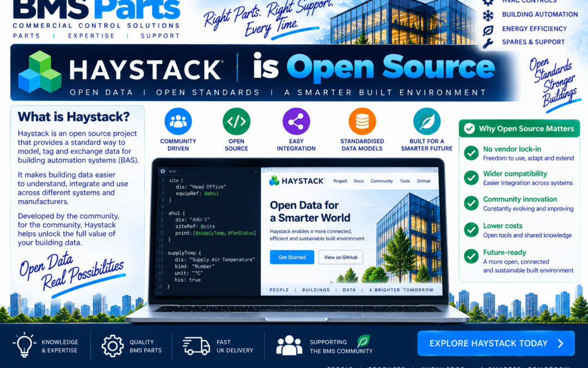
Task: Click the checkmark beside Future-ready
Action: pyautogui.click(x=471, y=256)
